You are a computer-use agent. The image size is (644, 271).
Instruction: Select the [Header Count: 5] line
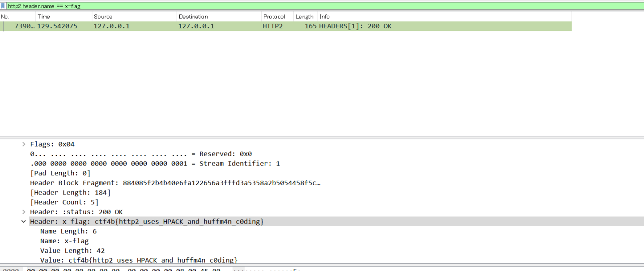point(64,202)
